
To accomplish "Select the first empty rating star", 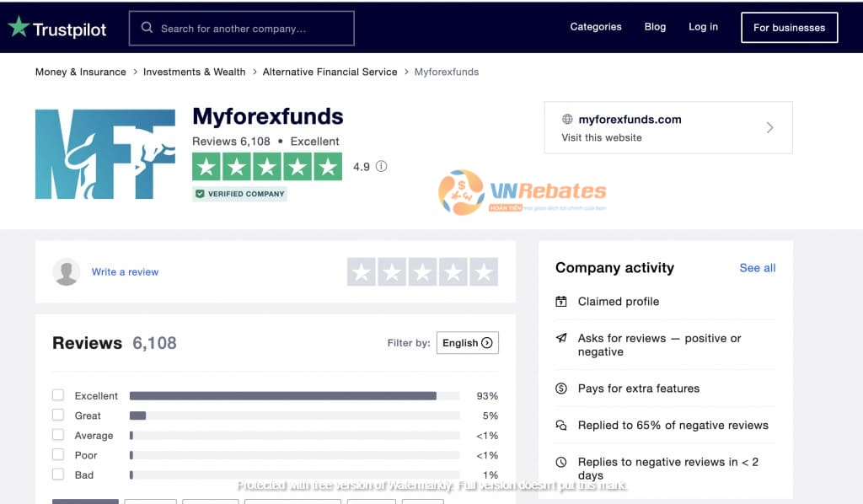I will [x=362, y=272].
